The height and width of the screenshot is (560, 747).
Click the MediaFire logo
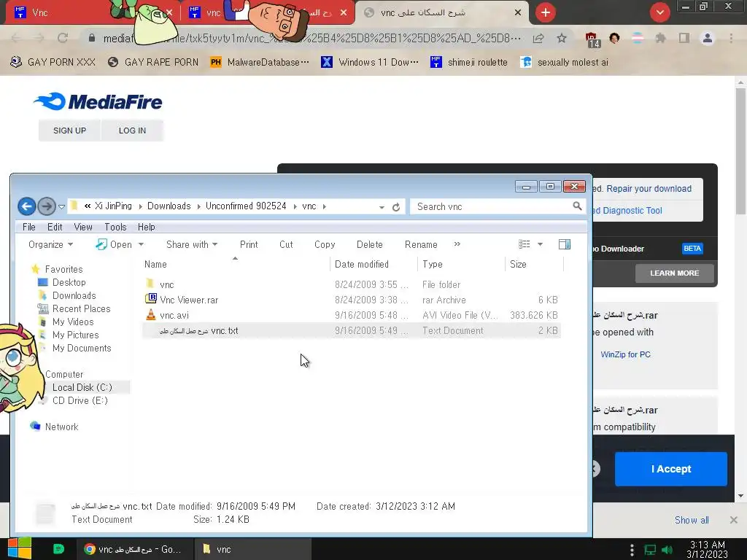[x=98, y=101]
